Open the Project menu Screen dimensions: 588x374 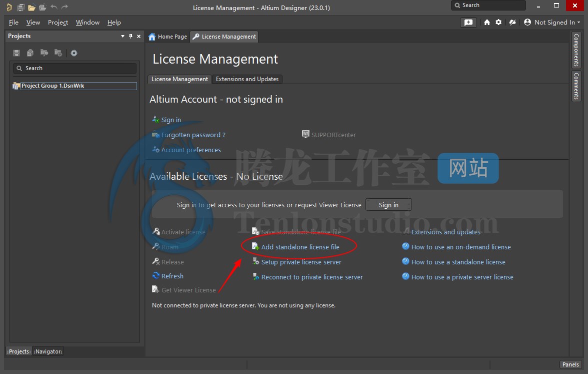58,23
